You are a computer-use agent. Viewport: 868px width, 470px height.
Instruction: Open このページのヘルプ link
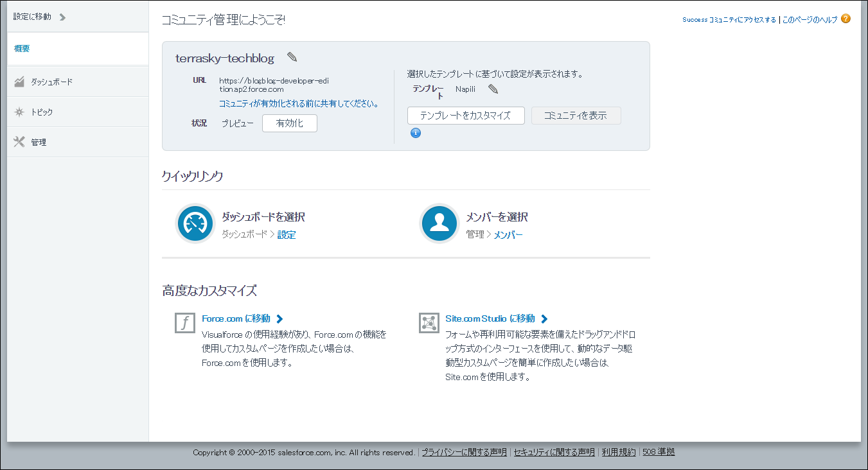(810, 20)
